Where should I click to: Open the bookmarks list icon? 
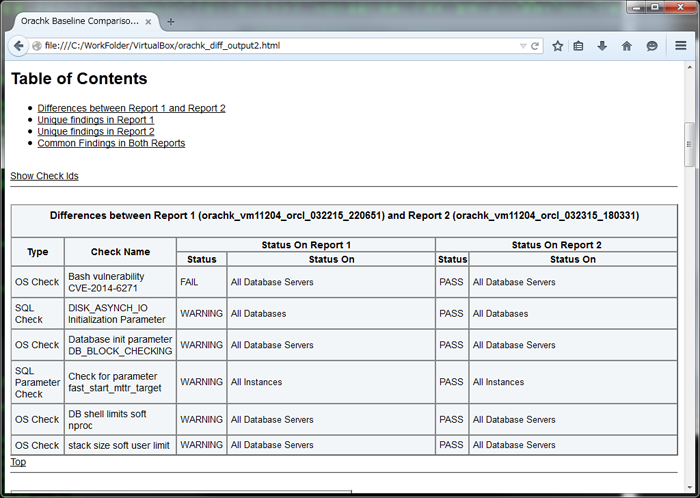pos(578,46)
